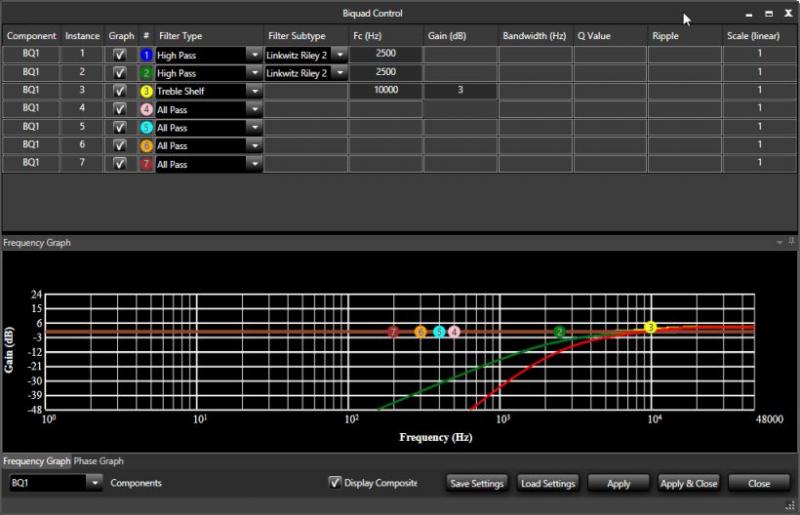Click the pin icon on Frequency Graph panel
800x515 pixels.
(x=791, y=243)
